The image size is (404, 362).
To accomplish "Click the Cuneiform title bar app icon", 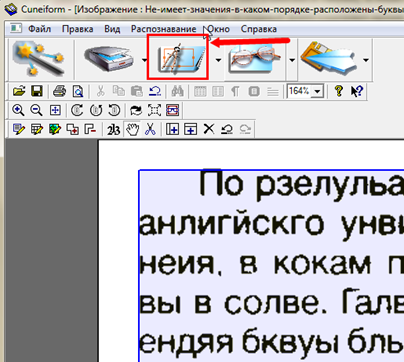I will coord(10,9).
